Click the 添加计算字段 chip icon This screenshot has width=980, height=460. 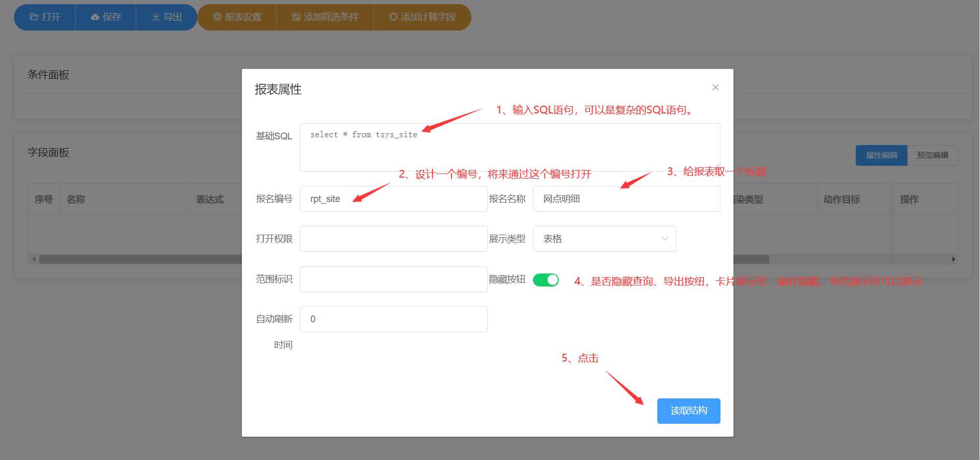pos(393,17)
